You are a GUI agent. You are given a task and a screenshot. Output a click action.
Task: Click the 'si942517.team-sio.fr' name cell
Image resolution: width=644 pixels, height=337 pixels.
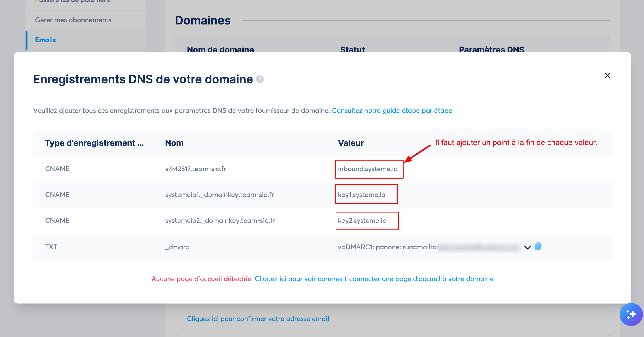click(196, 169)
